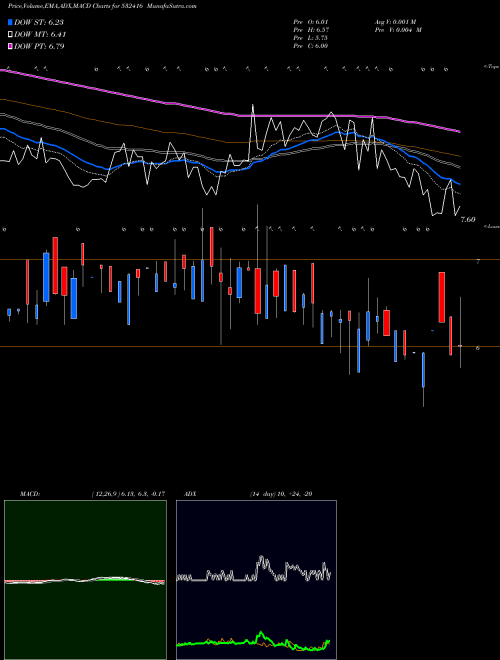Select the 'DOW MT: 6.41' legend text
Screen dimensions: 500x660
tap(40, 35)
